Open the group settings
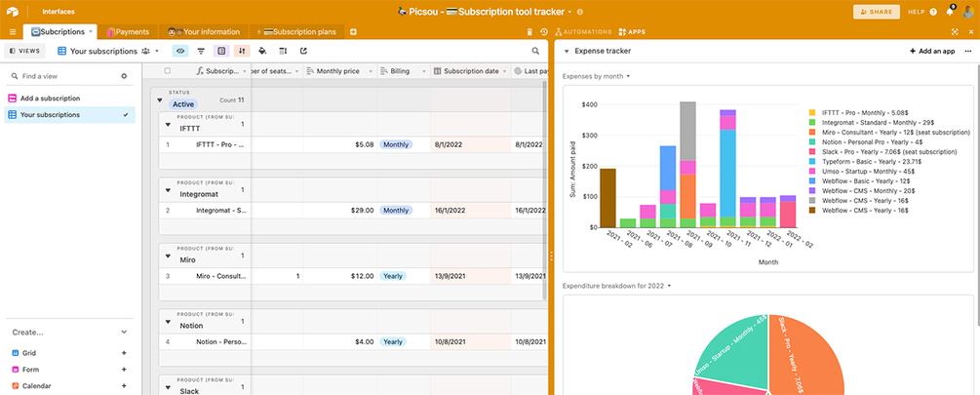 tap(221, 52)
